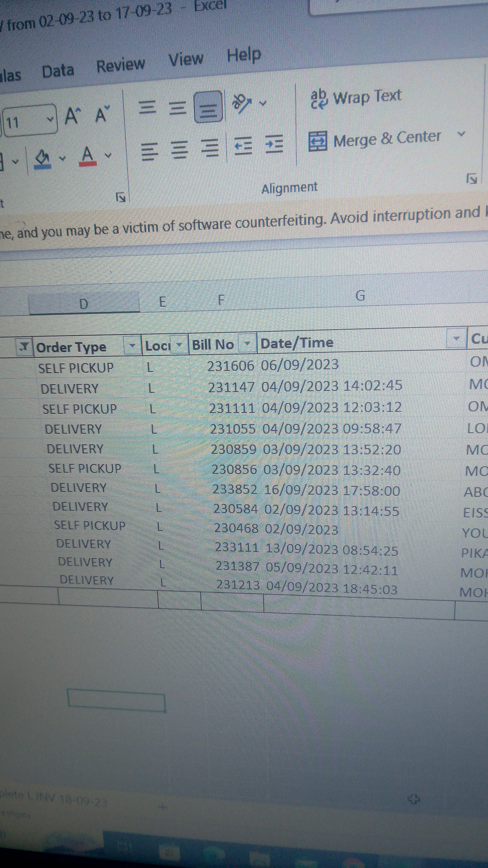Click Merge & Center button
Viewport: 488px width, 868px height.
coord(375,140)
